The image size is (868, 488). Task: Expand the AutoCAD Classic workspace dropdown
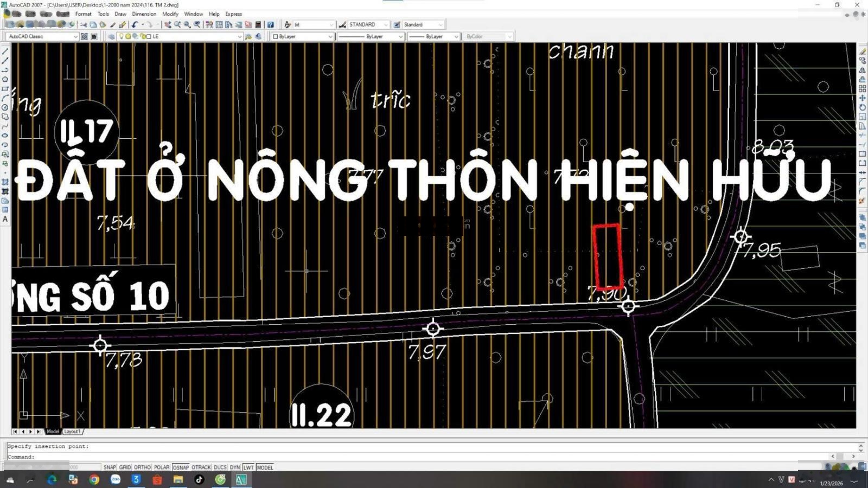click(75, 36)
